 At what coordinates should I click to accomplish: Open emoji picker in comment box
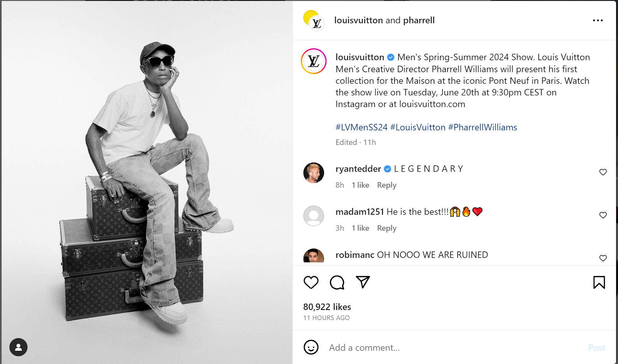pos(311,347)
